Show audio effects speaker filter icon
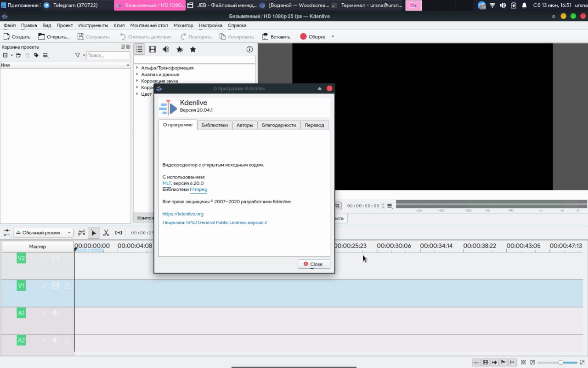Image resolution: width=588 pixels, height=368 pixels. tap(166, 49)
